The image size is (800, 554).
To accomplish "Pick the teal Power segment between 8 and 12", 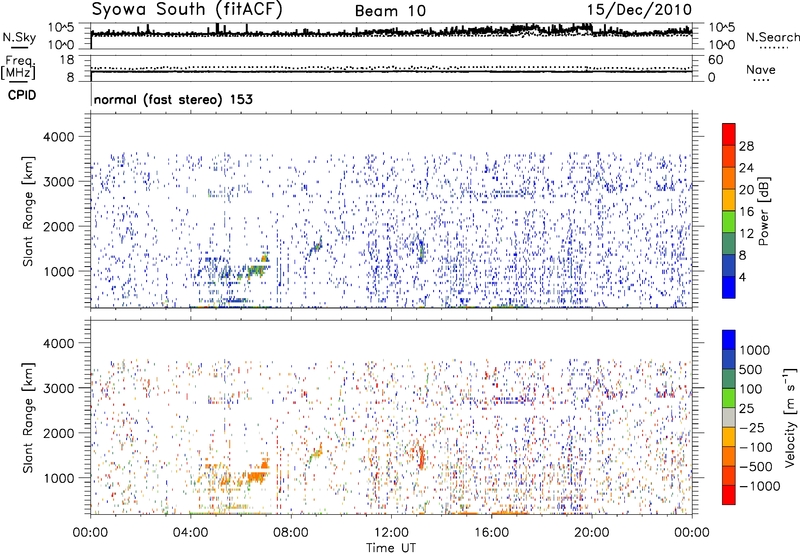I will click(729, 244).
